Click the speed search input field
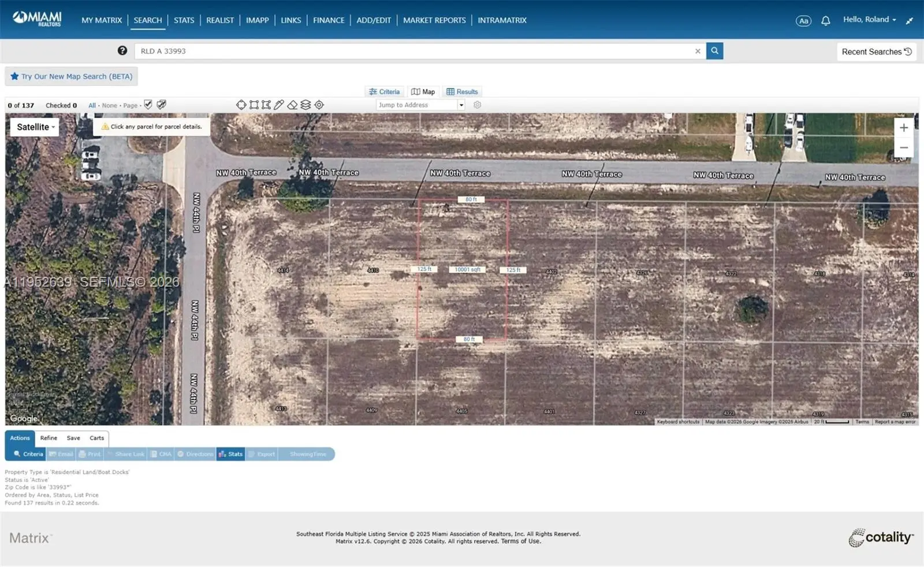The height and width of the screenshot is (567, 924). pos(413,51)
